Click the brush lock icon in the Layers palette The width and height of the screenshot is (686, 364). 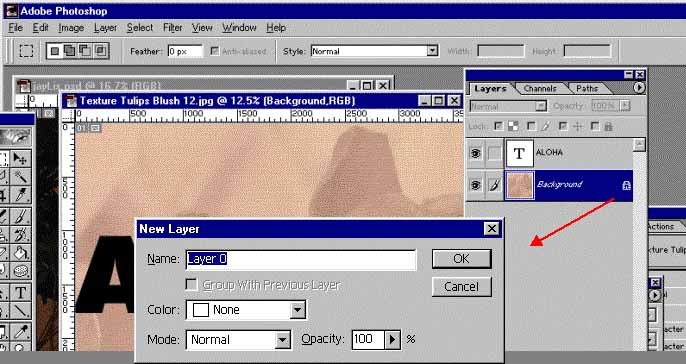(546, 126)
